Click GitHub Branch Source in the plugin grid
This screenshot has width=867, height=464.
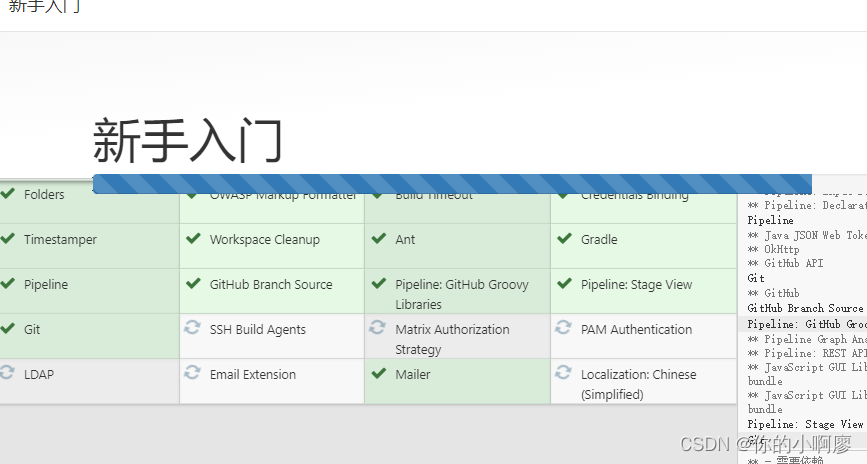click(x=271, y=284)
